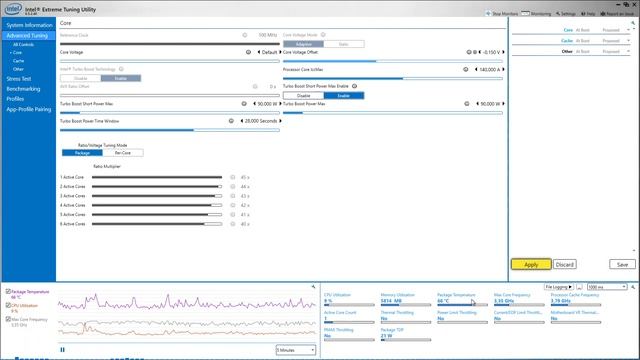
Task: Click the info icon beside Turbo Boost Short Power Max
Action: [x=244, y=104]
